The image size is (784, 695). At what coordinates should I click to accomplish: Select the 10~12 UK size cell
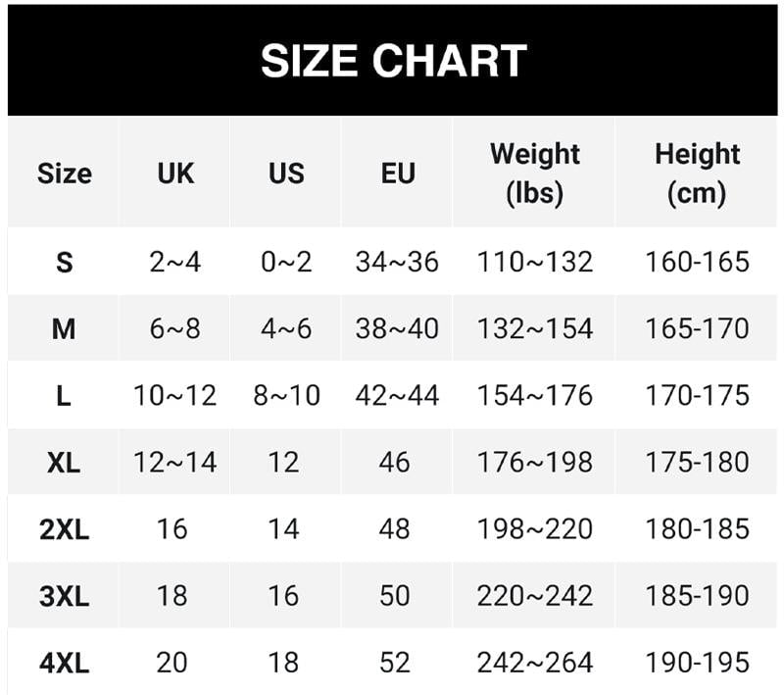(x=175, y=395)
